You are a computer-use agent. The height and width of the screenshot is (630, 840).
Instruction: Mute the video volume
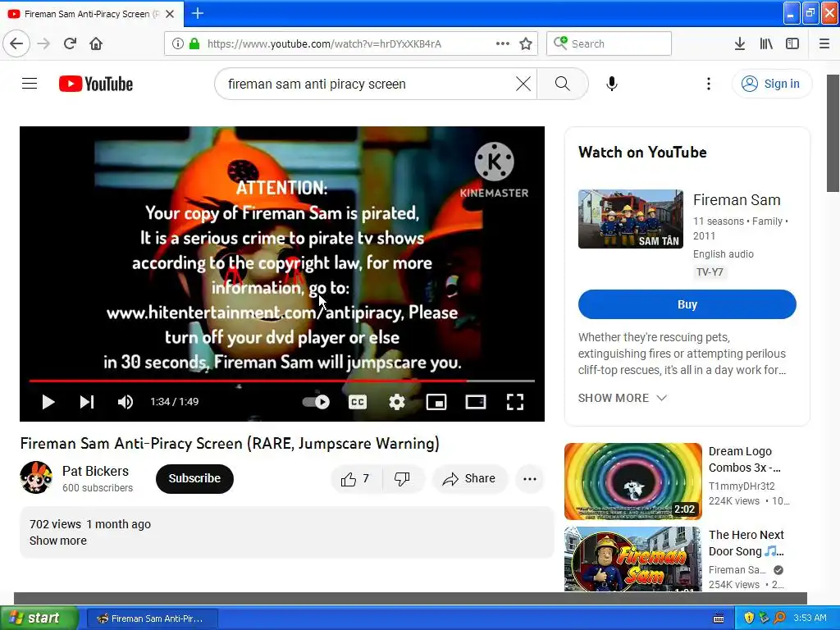click(x=126, y=402)
